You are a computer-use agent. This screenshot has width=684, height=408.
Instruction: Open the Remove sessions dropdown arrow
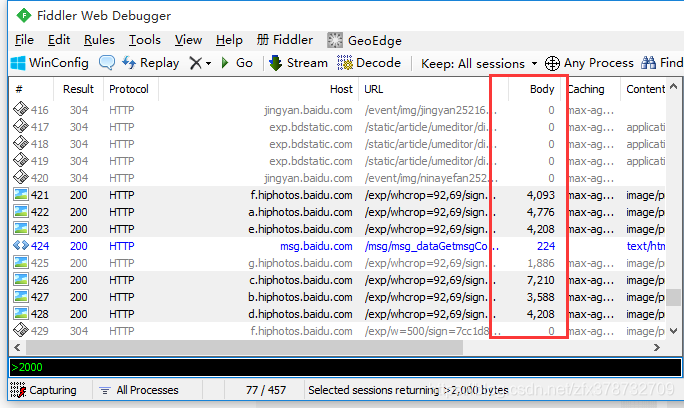pyautogui.click(x=209, y=64)
